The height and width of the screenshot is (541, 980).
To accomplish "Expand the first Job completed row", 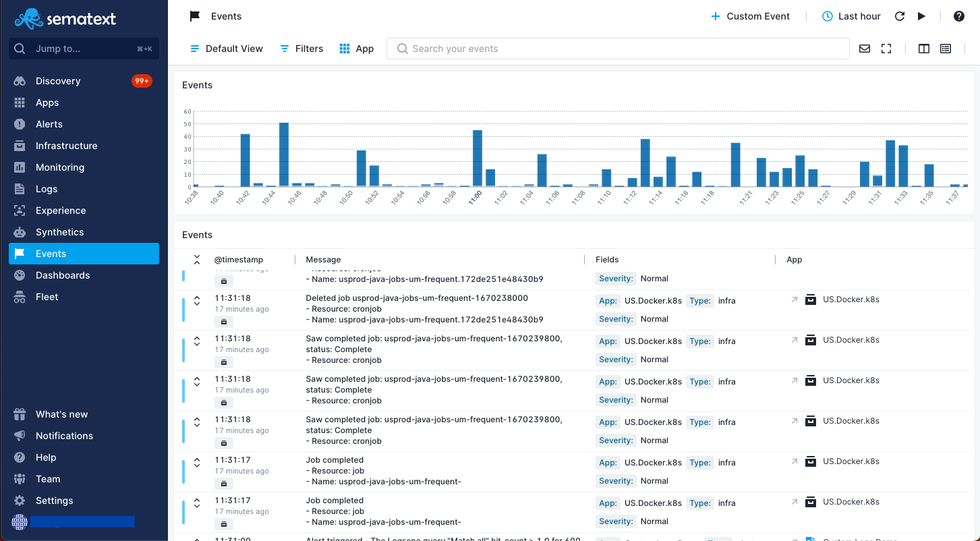I will (x=197, y=463).
